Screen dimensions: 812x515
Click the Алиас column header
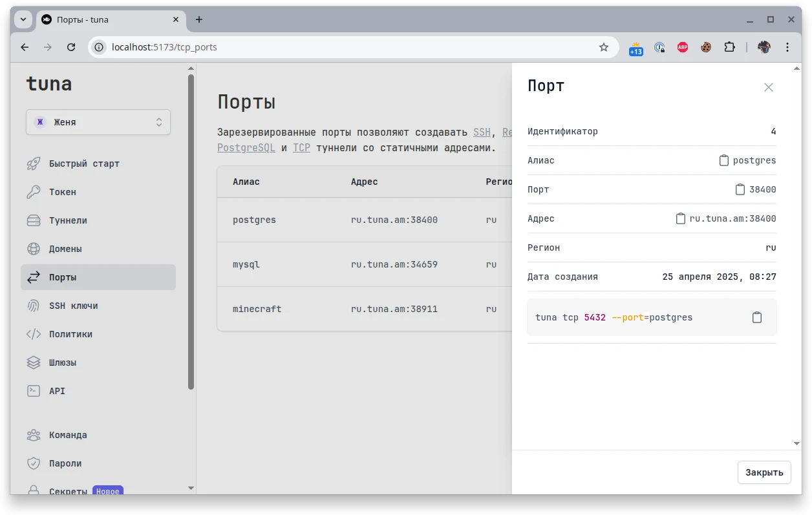(246, 182)
